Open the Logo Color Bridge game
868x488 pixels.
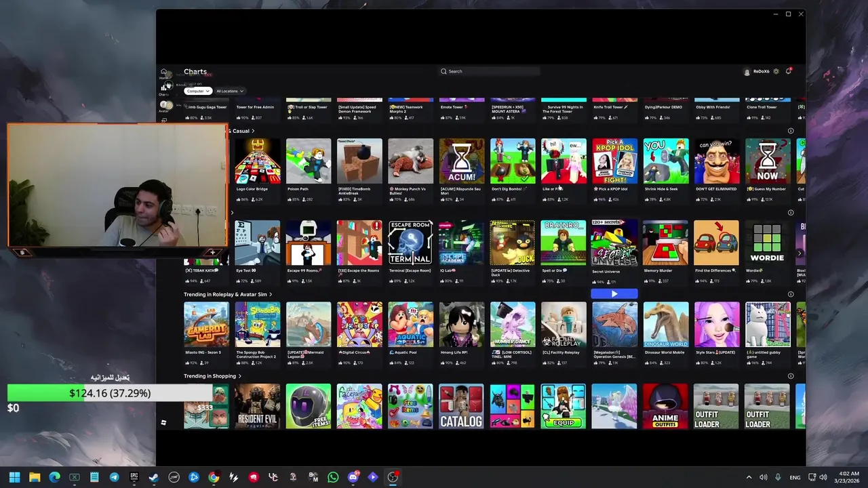coord(258,161)
